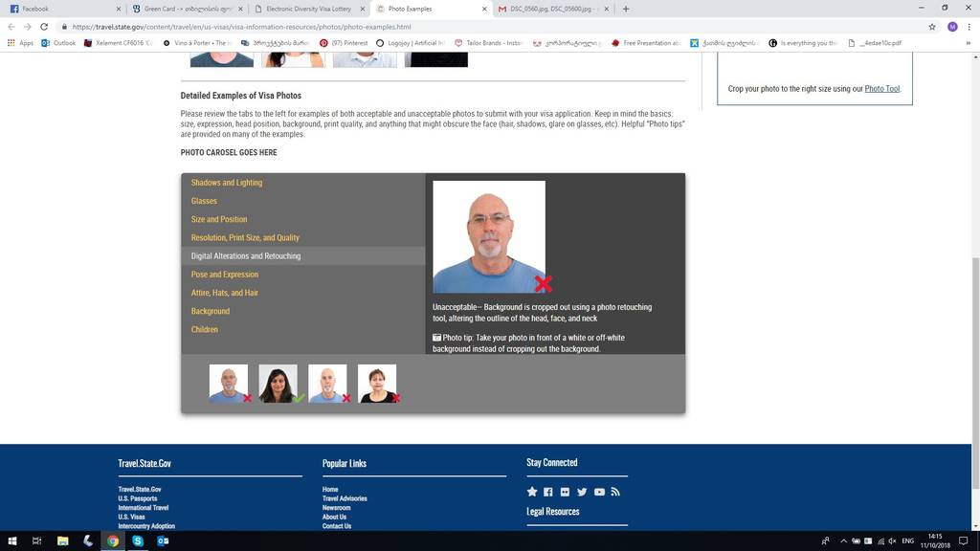Viewport: 980px width, 551px height.
Task: Select the Children tab
Action: tap(205, 329)
